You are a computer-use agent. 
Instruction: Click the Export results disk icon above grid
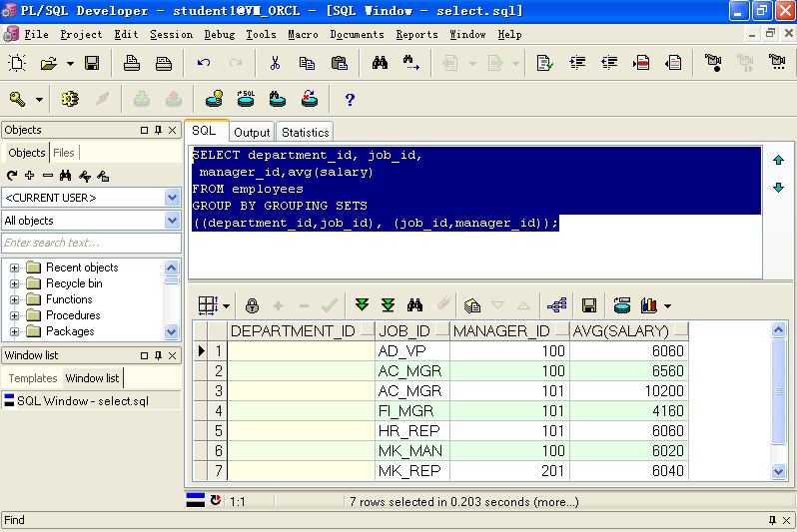tap(589, 305)
